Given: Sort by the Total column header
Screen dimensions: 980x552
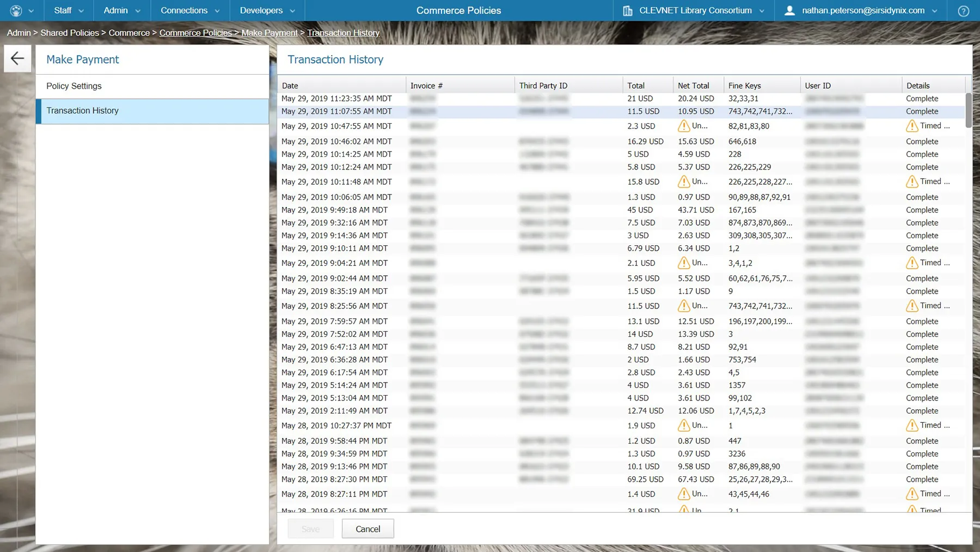Looking at the screenshot, I should [648, 86].
